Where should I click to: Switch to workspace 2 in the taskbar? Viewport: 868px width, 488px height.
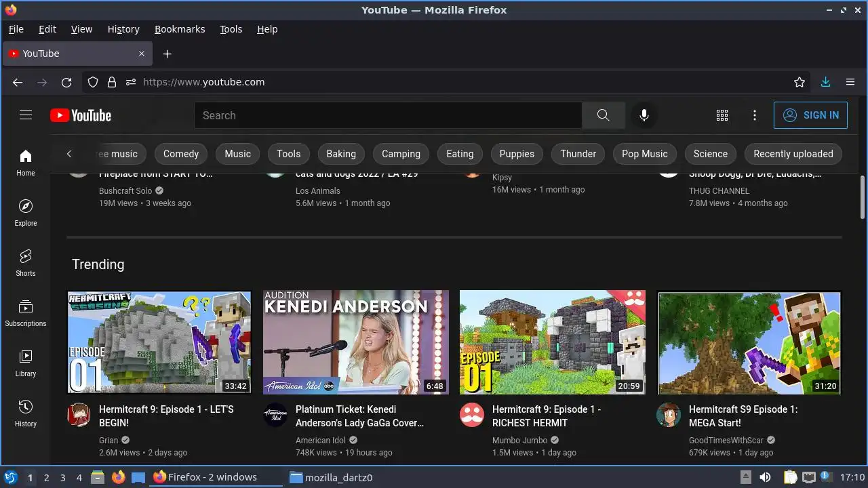(46, 477)
